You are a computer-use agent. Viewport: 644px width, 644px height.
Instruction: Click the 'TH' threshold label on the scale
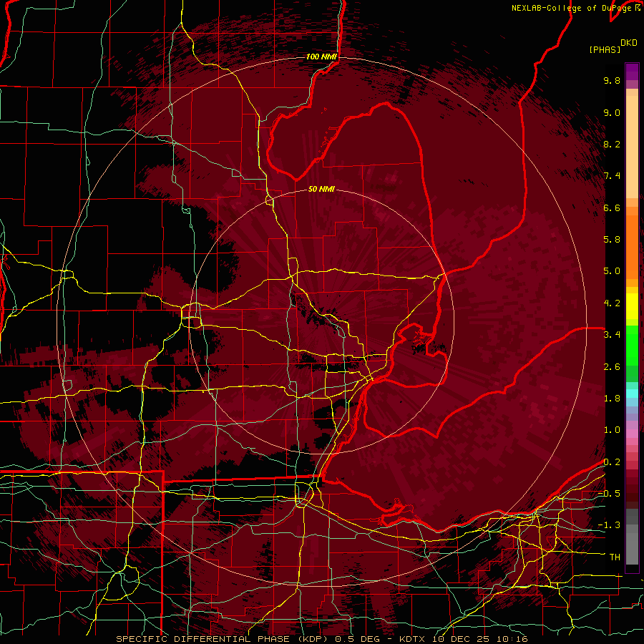[615, 557]
